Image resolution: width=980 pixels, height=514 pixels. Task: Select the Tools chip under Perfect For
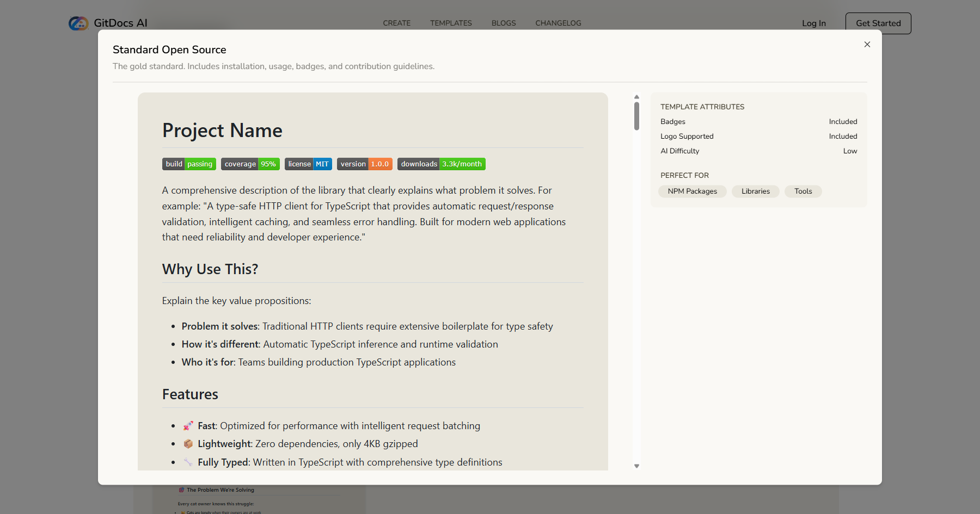(803, 191)
